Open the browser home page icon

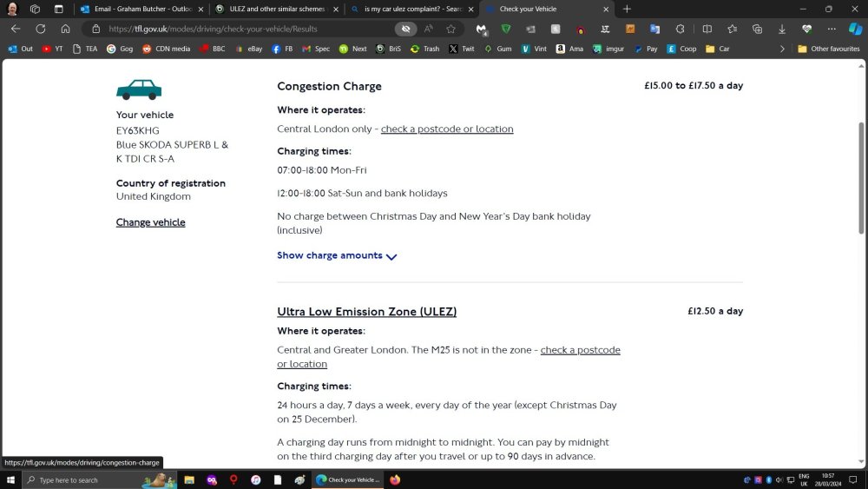[65, 29]
